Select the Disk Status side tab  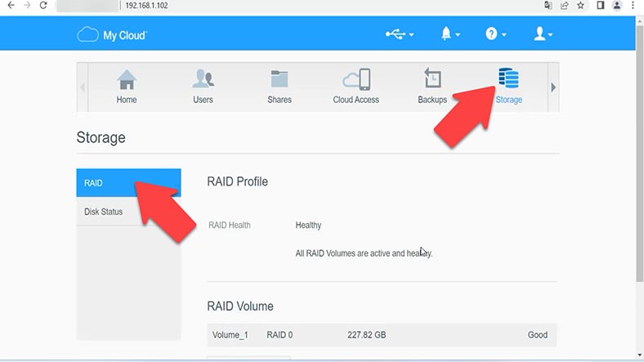point(128,212)
